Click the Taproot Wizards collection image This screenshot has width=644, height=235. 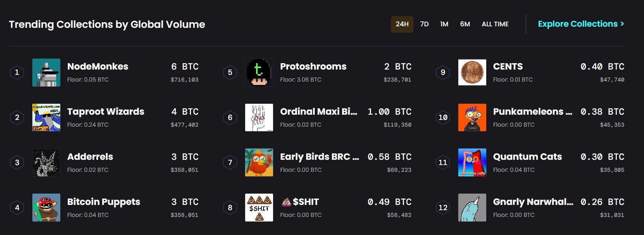[x=46, y=118]
